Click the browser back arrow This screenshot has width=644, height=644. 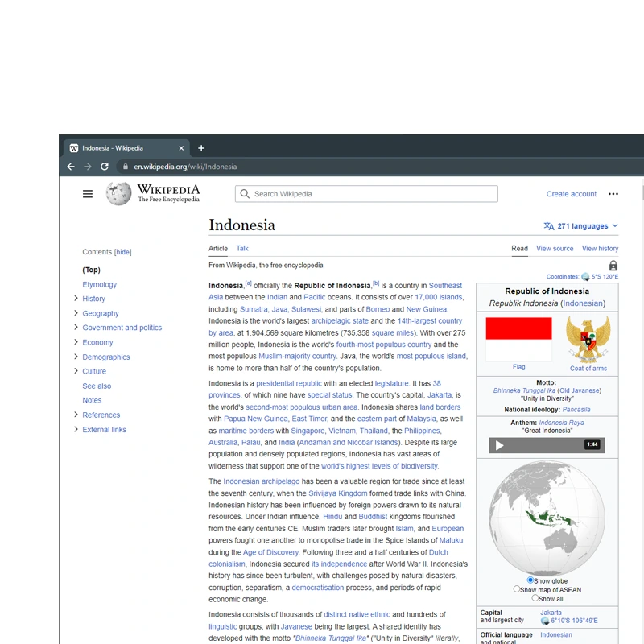(x=71, y=167)
